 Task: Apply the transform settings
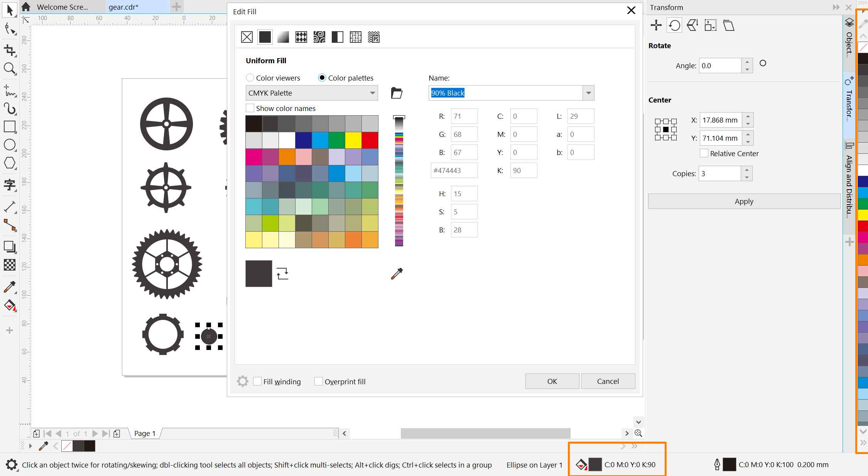(x=743, y=201)
